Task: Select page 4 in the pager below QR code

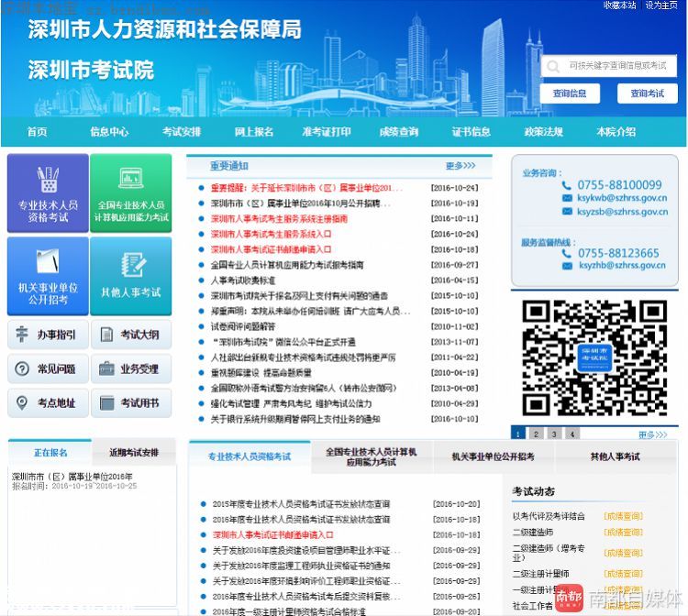Action: click(x=572, y=434)
